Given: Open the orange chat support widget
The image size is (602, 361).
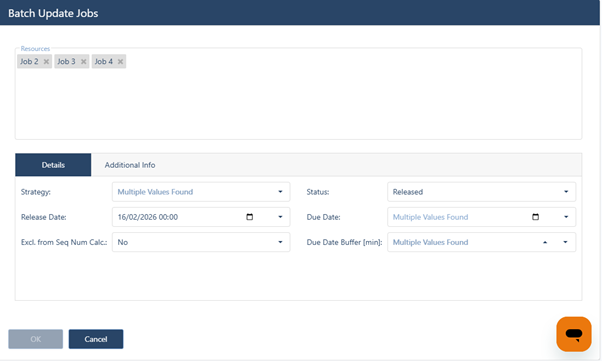Looking at the screenshot, I should tap(574, 334).
